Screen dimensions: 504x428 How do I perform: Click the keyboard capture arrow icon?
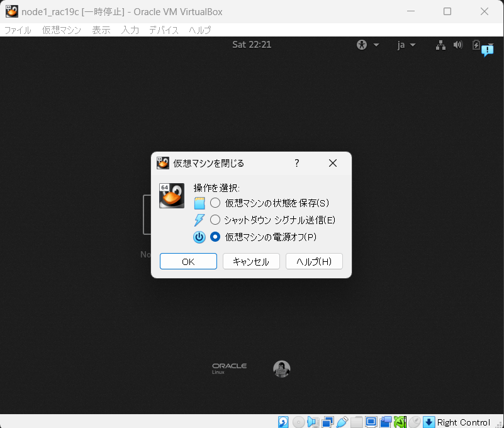[428, 422]
